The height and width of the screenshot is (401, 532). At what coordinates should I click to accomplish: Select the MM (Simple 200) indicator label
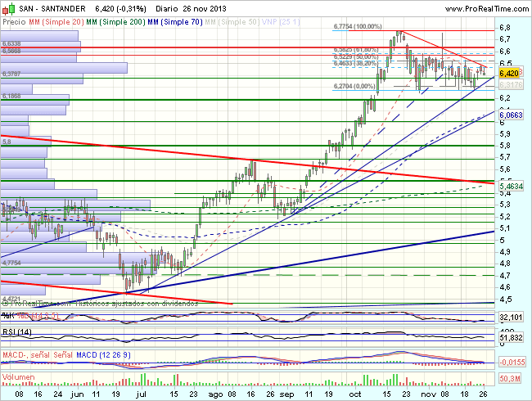[115, 22]
